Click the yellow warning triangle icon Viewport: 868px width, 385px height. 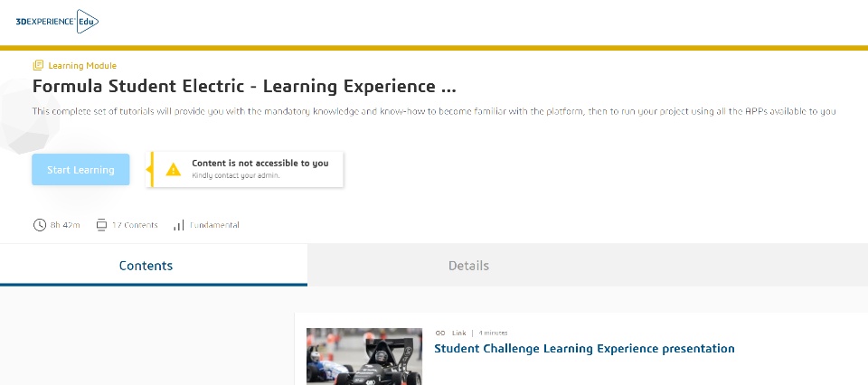click(x=174, y=169)
